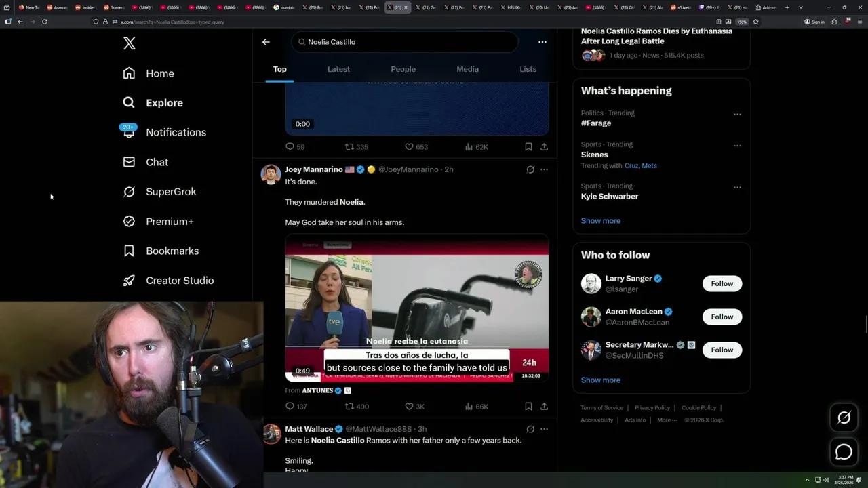
Task: Open the Kyle Schwarber trending topic
Action: click(x=610, y=197)
